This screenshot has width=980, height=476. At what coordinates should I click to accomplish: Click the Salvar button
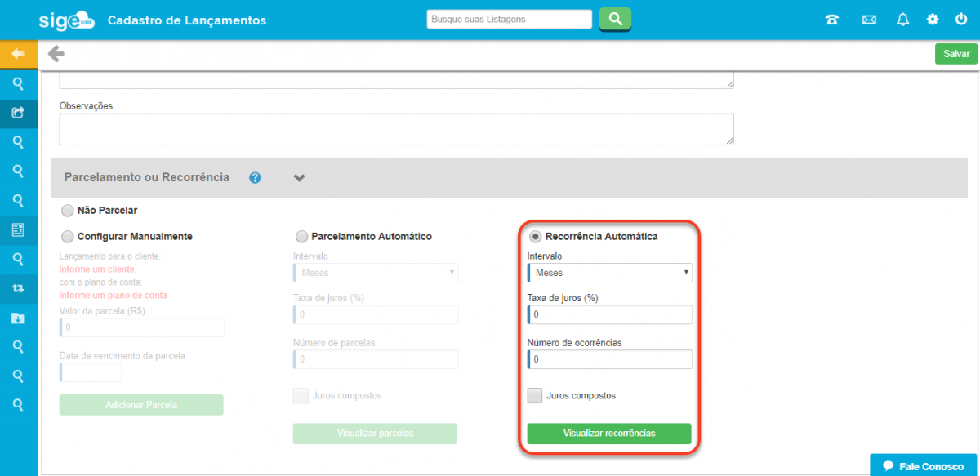coord(956,53)
